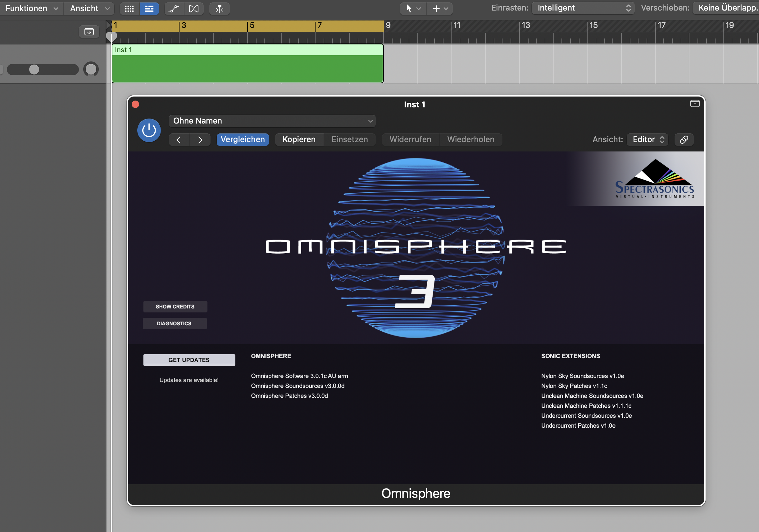Click the Widerrufen button
The image size is (759, 532).
tap(410, 139)
